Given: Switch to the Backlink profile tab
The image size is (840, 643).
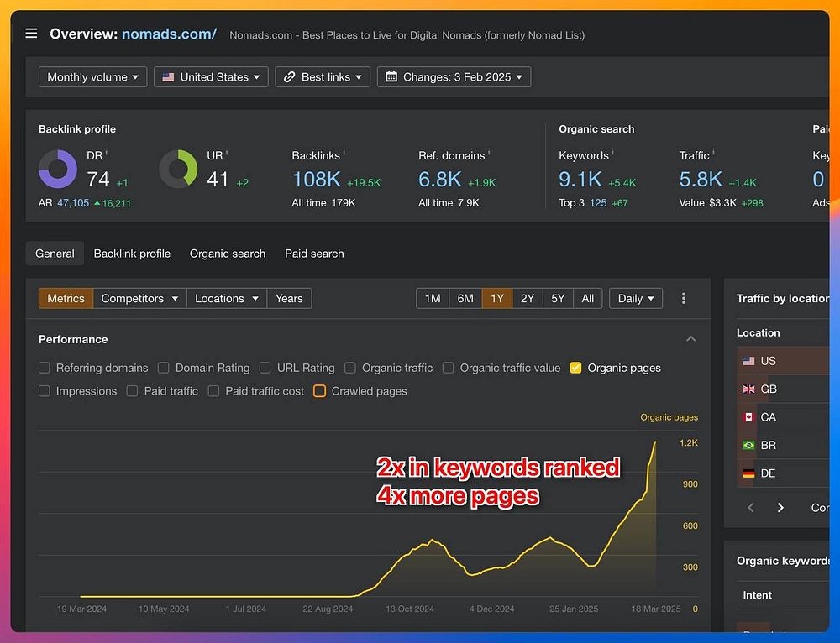Looking at the screenshot, I should [132, 254].
